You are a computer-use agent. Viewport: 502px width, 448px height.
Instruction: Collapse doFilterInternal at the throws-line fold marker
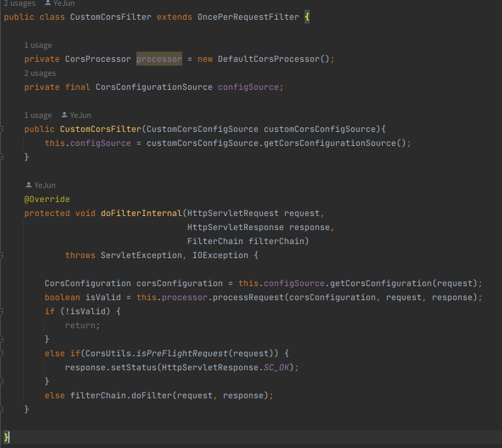1,255
